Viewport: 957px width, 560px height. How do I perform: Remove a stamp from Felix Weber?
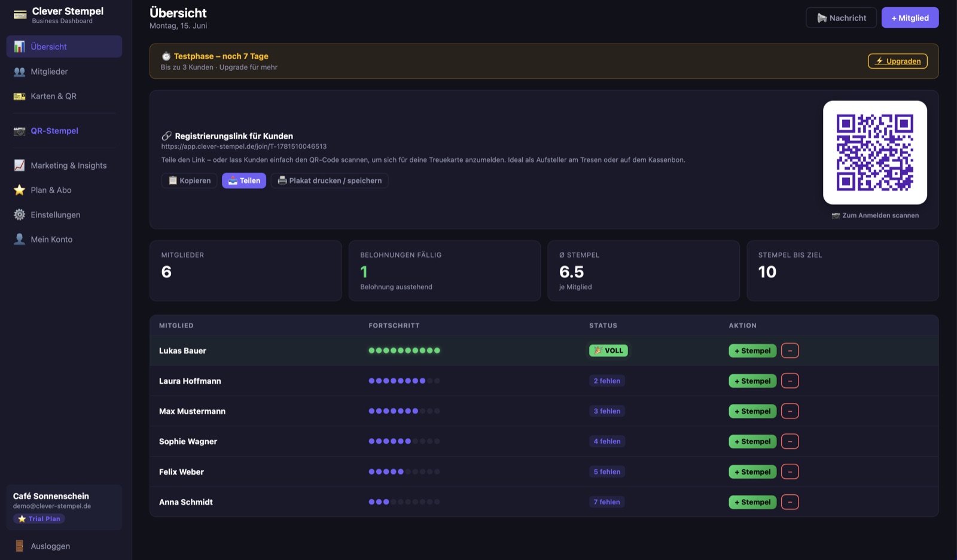(x=790, y=472)
